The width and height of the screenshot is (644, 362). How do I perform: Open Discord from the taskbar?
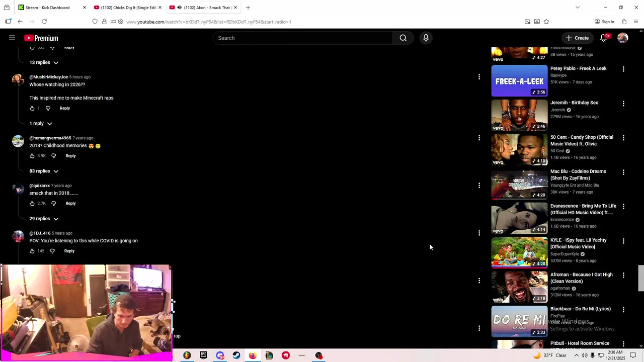pos(220,355)
